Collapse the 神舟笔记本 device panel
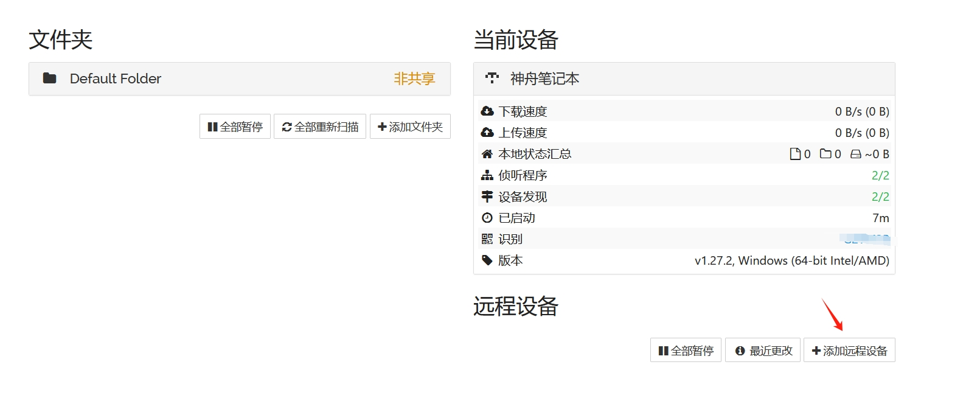The width and height of the screenshot is (980, 415). 684,78
